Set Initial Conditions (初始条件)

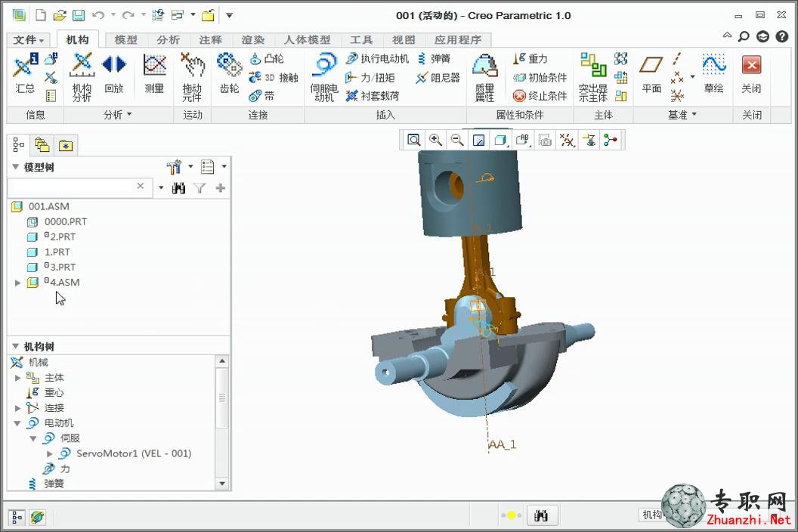coord(540,77)
